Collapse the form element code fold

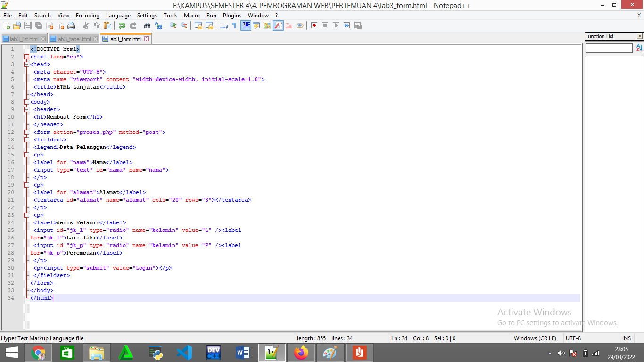coord(26,132)
